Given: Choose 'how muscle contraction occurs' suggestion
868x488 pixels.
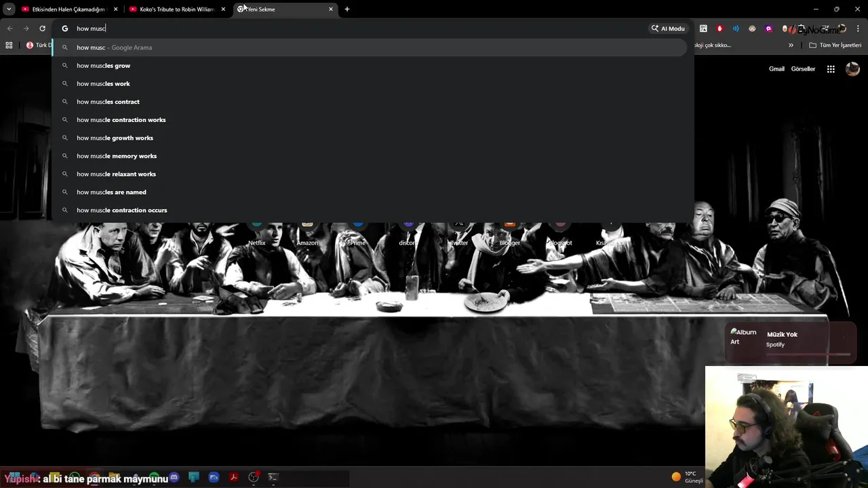Looking at the screenshot, I should tap(370, 210).
